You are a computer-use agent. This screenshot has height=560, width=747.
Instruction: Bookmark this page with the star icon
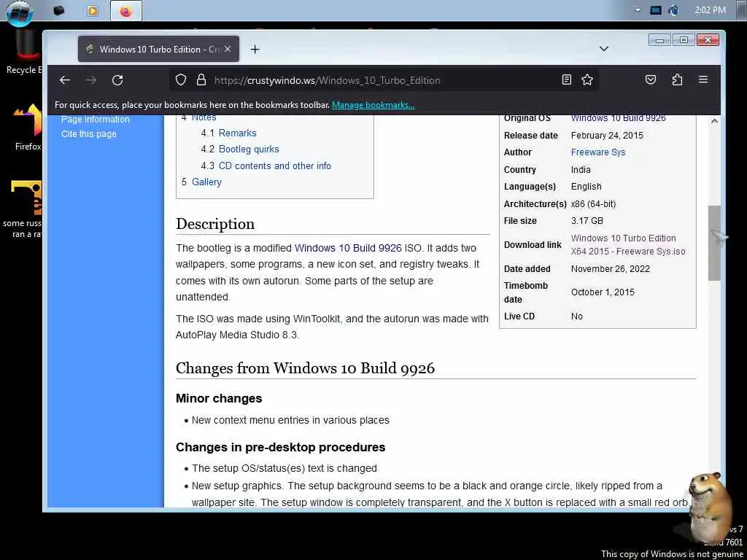pyautogui.click(x=587, y=79)
